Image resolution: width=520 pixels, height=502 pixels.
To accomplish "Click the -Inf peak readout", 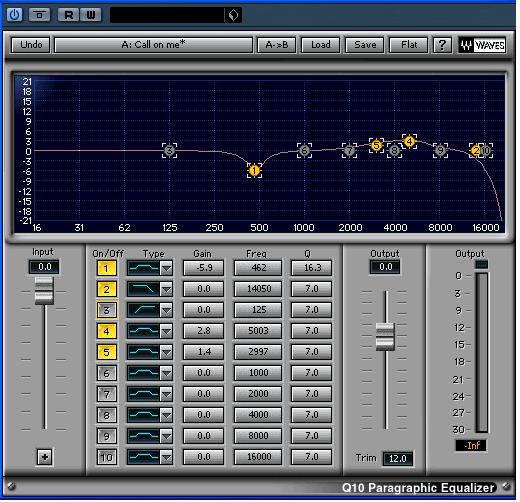I will pyautogui.click(x=471, y=446).
